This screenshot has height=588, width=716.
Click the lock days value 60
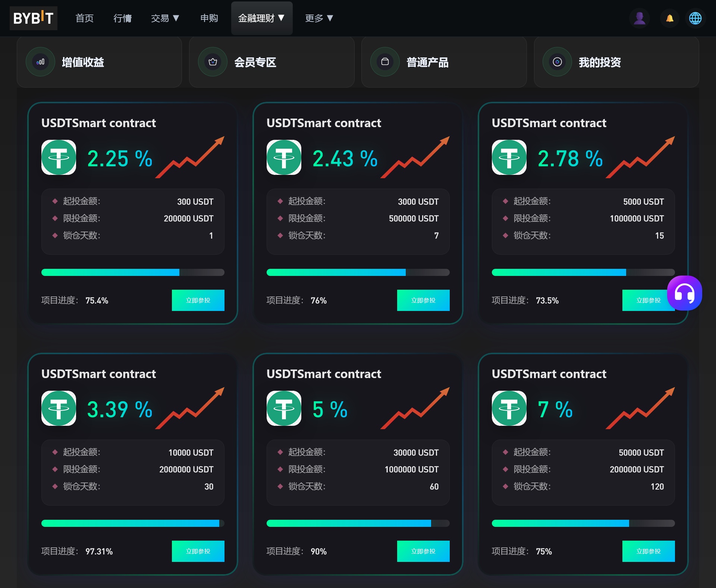click(x=434, y=487)
